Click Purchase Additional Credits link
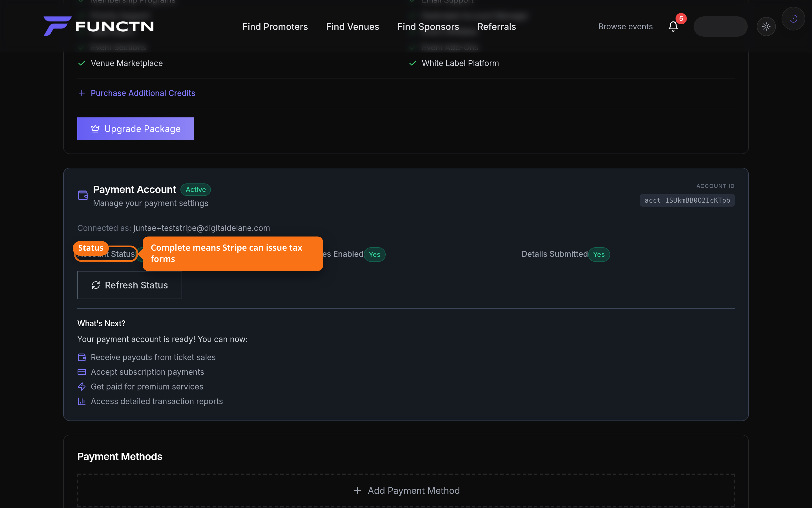Image resolution: width=812 pixels, height=508 pixels. pyautogui.click(x=143, y=93)
